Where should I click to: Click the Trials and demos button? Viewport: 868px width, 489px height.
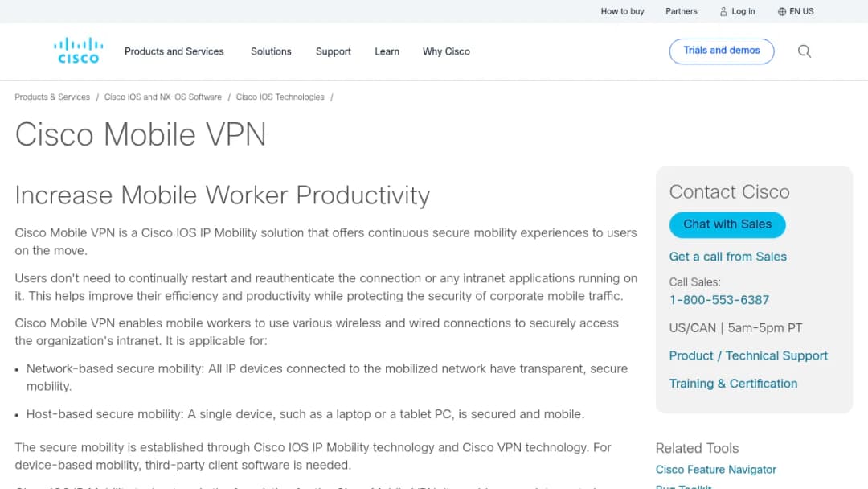tap(721, 51)
